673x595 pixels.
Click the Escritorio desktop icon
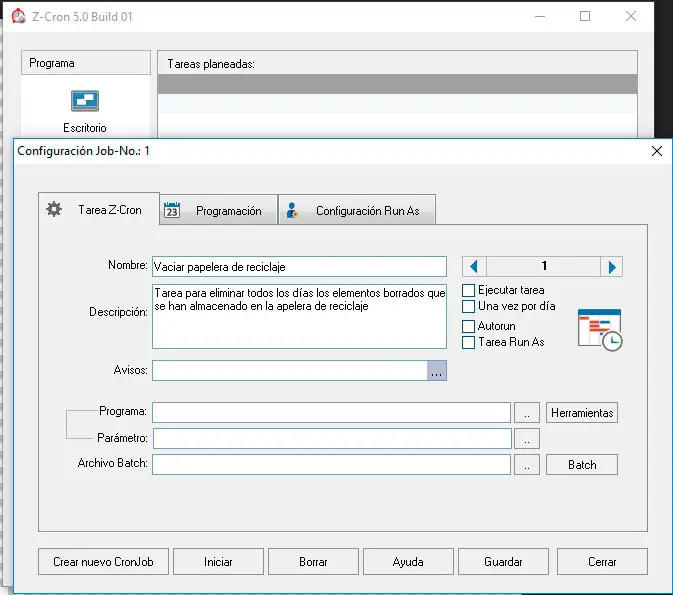coord(84,101)
